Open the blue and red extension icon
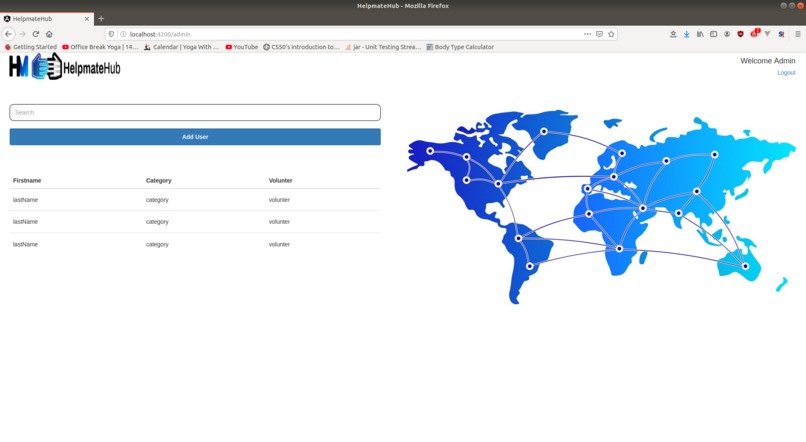 click(x=781, y=34)
